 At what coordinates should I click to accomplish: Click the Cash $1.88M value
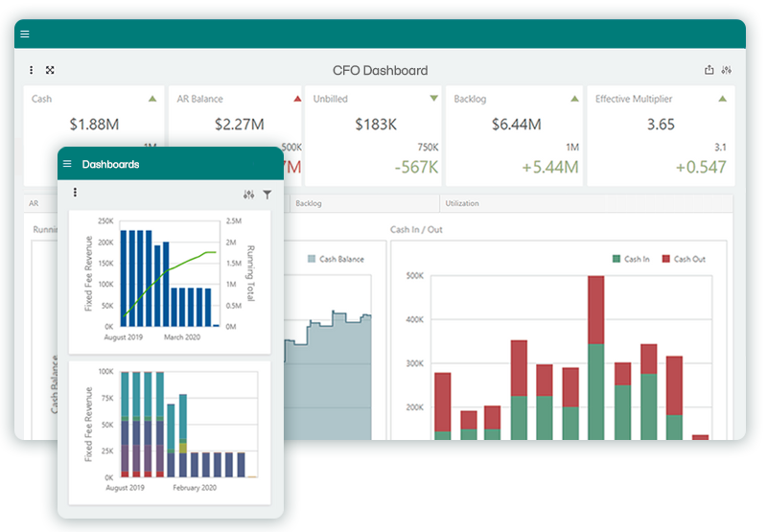click(94, 125)
